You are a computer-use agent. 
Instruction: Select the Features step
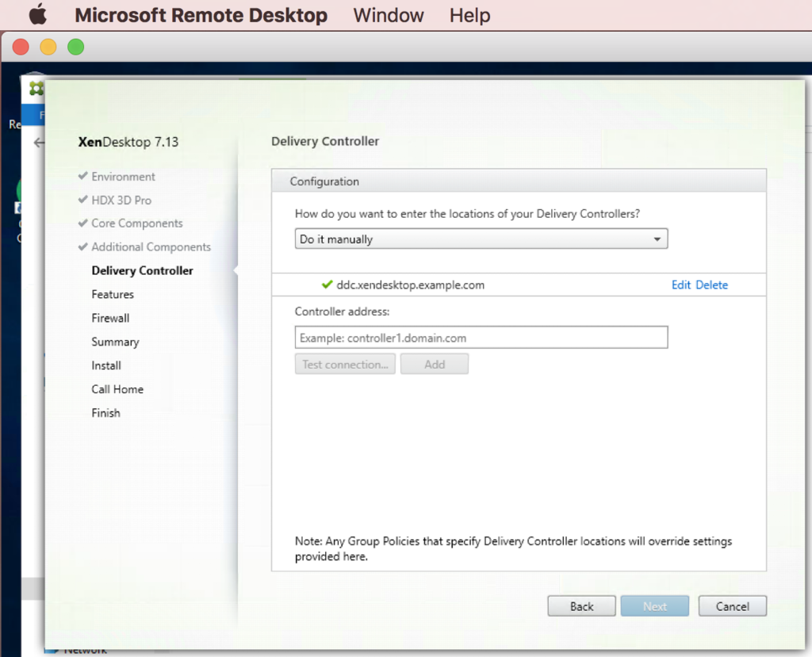[113, 295]
